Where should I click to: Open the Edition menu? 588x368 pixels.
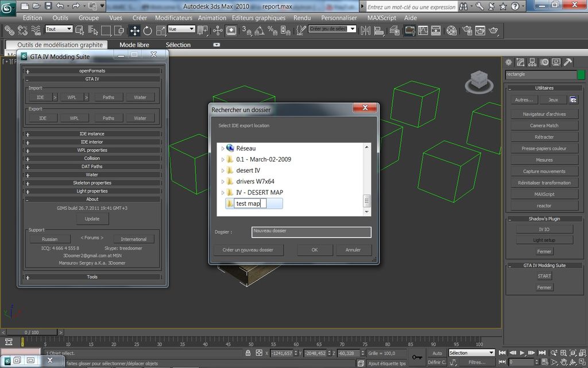32,18
